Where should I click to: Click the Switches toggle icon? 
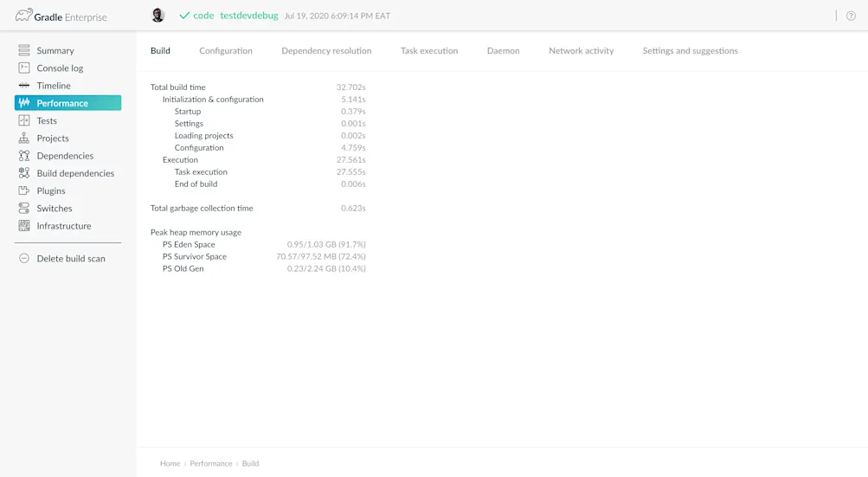coord(24,209)
